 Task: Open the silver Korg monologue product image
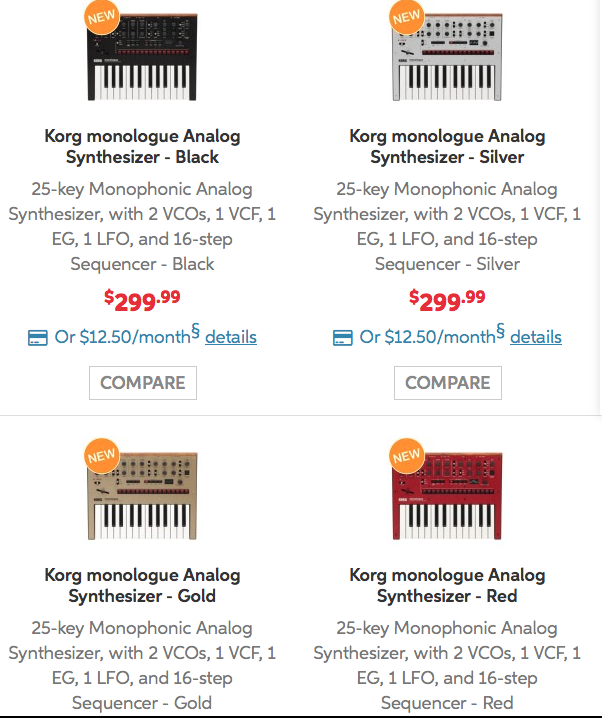pyautogui.click(x=447, y=57)
